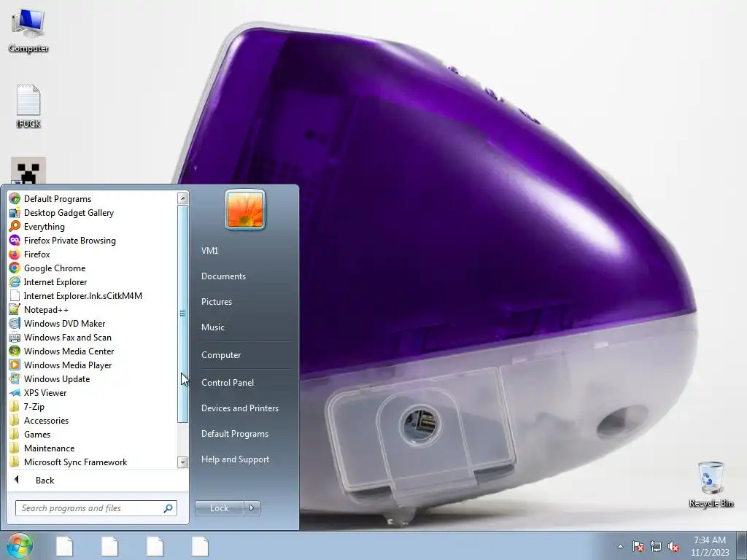Screen dimensions: 747x560
Task: Open Windows DVD Maker
Action: tap(64, 323)
